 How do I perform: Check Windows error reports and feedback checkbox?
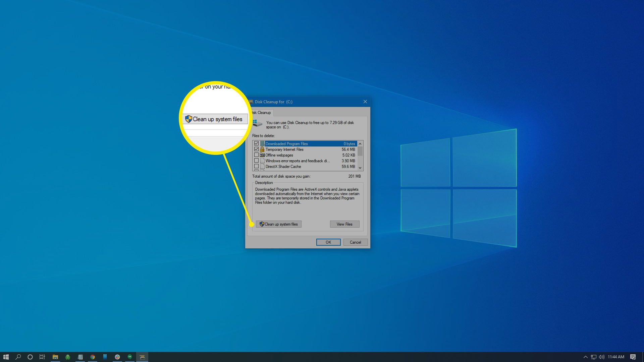[x=256, y=161]
